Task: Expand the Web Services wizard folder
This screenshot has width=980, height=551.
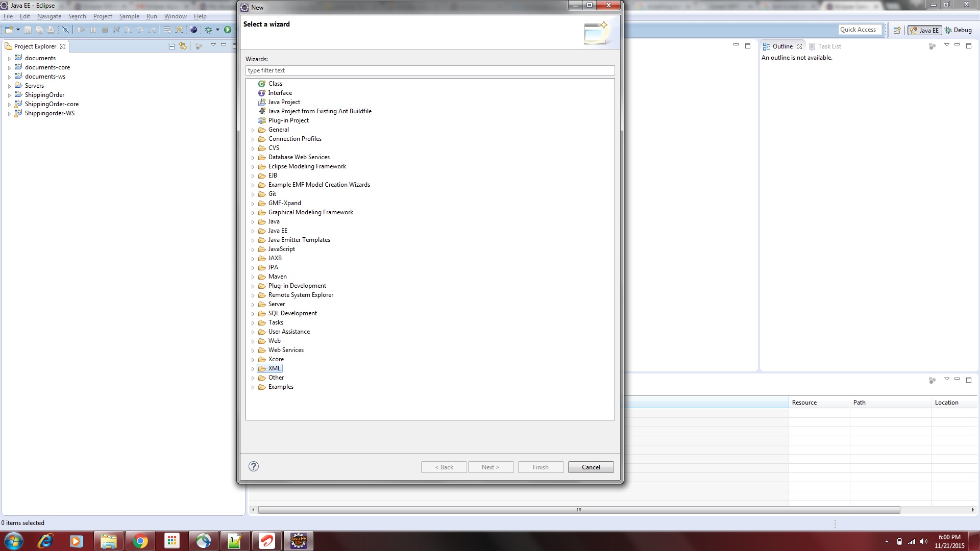Action: (253, 350)
